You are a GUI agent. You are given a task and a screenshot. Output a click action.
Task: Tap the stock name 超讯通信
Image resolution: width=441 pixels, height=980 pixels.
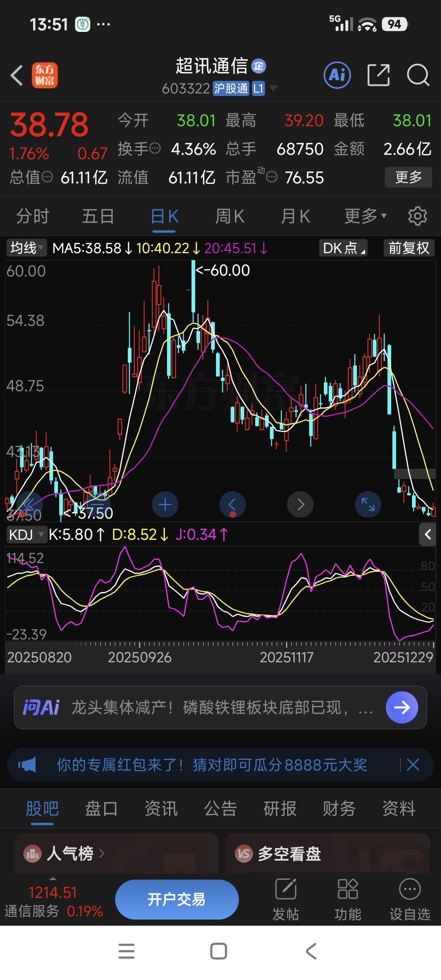pos(212,66)
